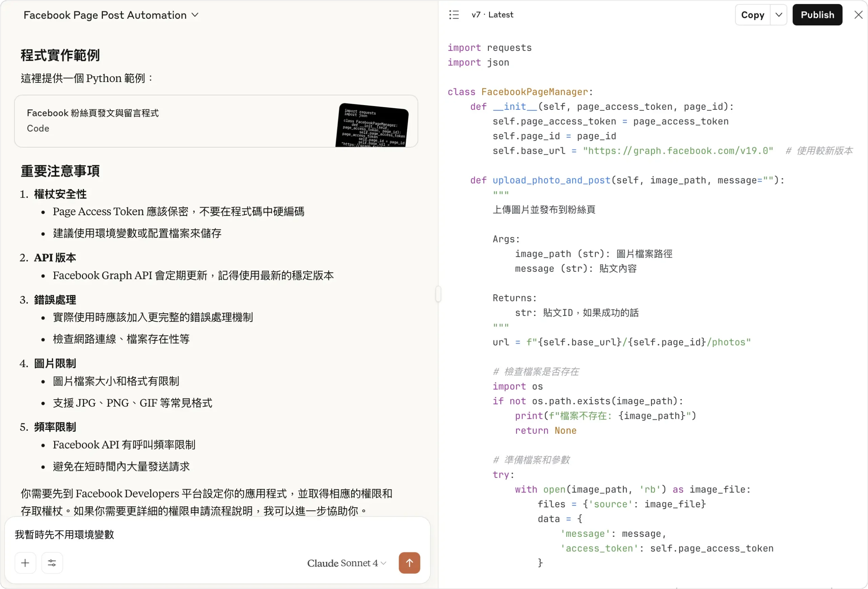The height and width of the screenshot is (589, 868).
Task: Open the Facebook 粉絲頁發文與留言程式 code card
Action: coord(216,121)
